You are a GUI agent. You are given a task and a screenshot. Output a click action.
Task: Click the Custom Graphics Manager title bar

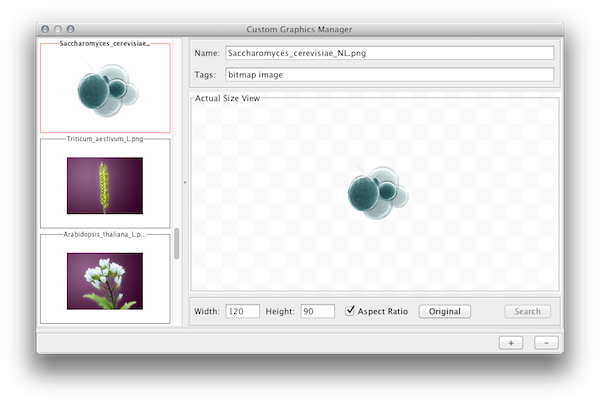(x=300, y=31)
